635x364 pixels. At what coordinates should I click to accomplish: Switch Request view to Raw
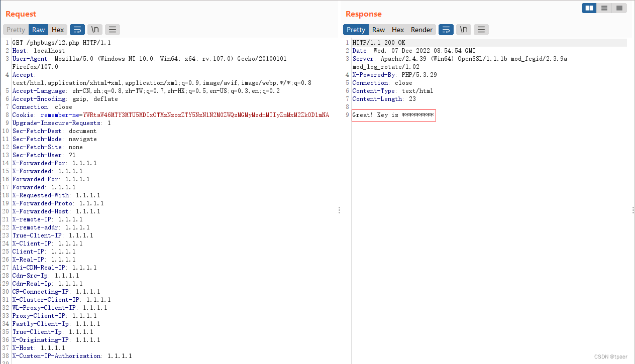click(x=39, y=30)
